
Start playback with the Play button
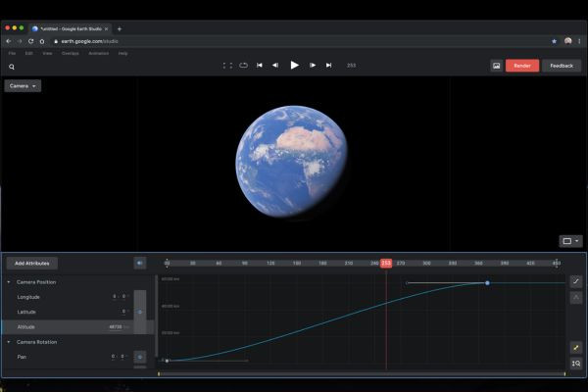[294, 66]
